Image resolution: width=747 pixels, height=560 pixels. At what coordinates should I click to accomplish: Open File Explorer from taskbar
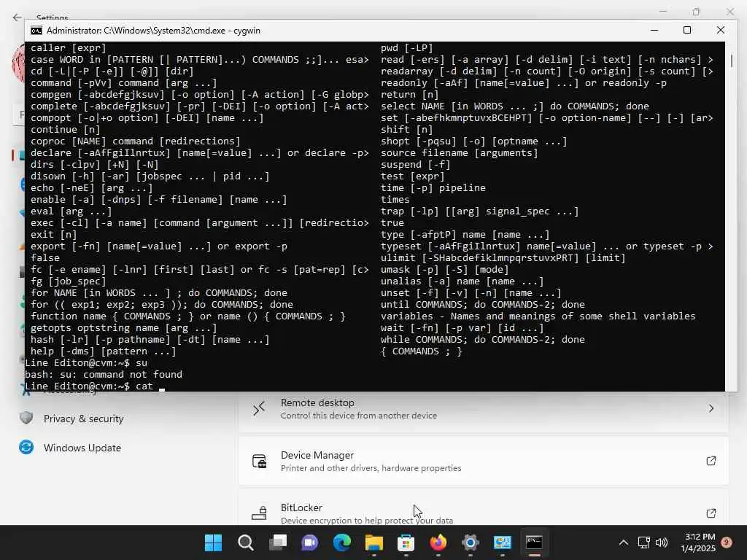374,542
